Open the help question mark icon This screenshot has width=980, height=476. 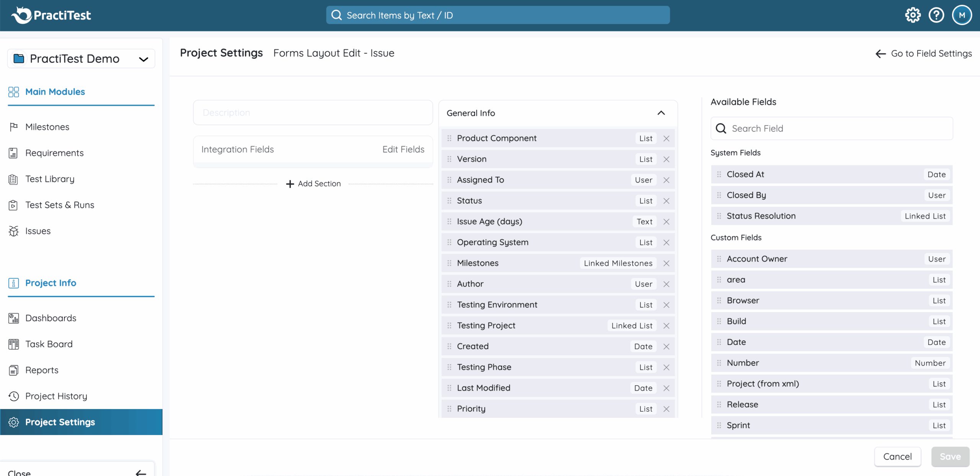click(x=936, y=15)
